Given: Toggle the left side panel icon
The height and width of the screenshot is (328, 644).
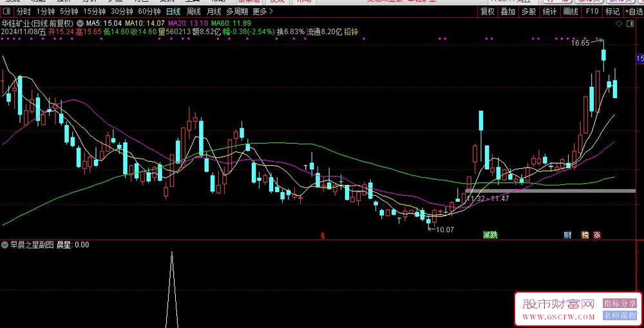Looking at the screenshot, I should pos(6,12).
